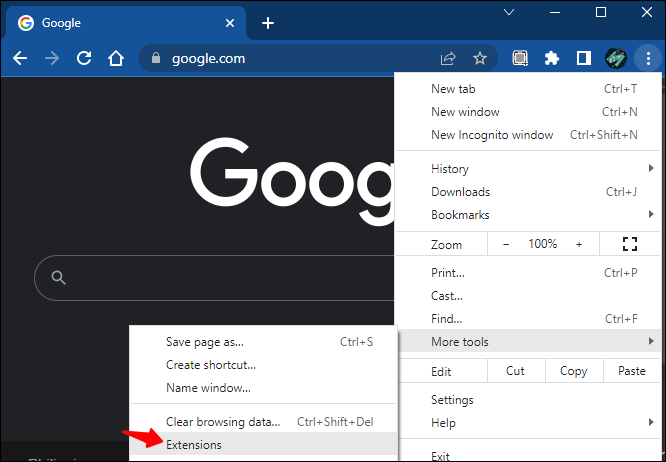The height and width of the screenshot is (462, 666).
Task: Click the three-dot Chrome menu button
Action: (648, 58)
